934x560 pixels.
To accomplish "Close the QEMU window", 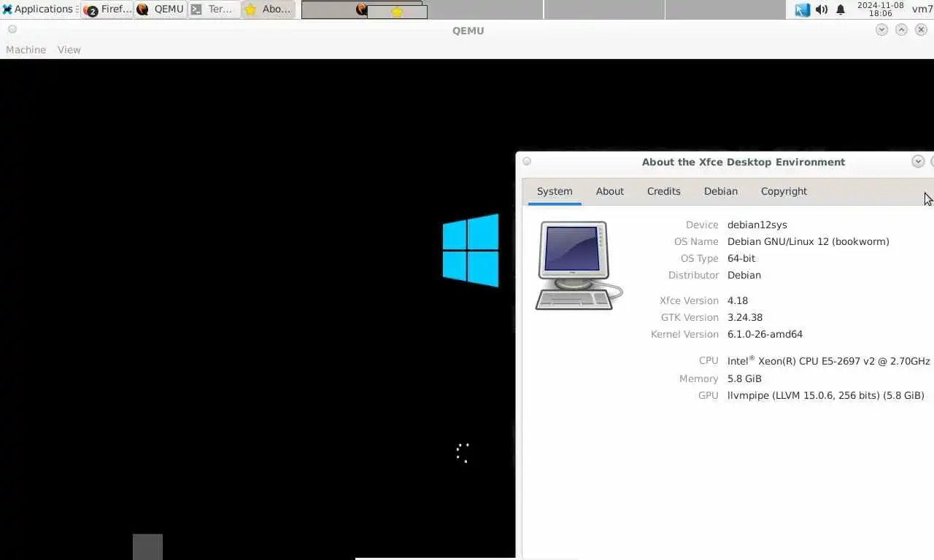I will pos(921,30).
